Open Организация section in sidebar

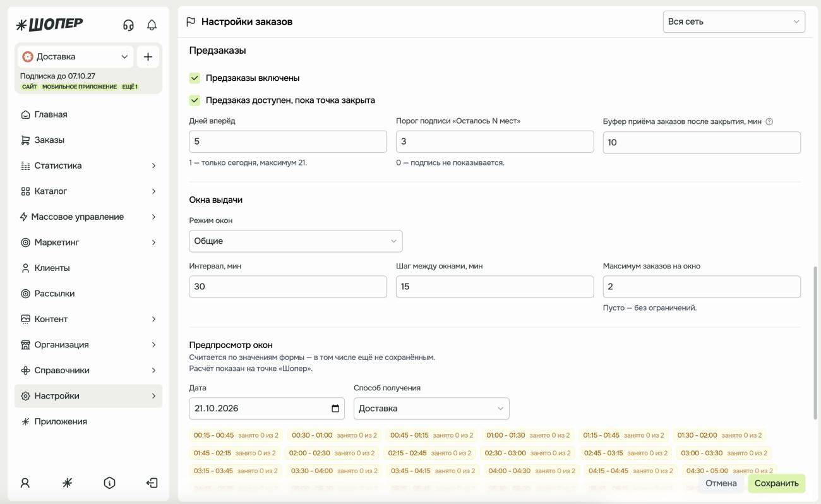[x=88, y=345]
